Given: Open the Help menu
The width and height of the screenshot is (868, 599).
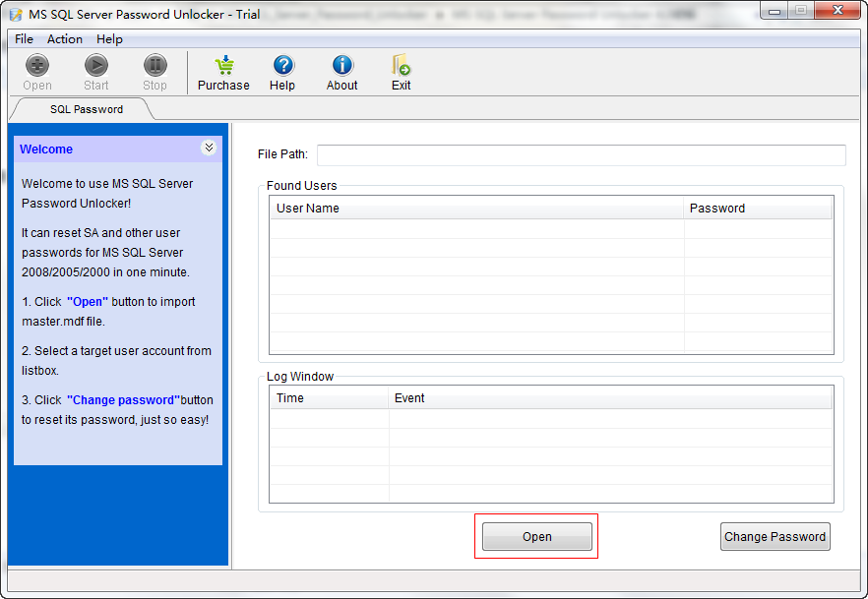Looking at the screenshot, I should (109, 39).
